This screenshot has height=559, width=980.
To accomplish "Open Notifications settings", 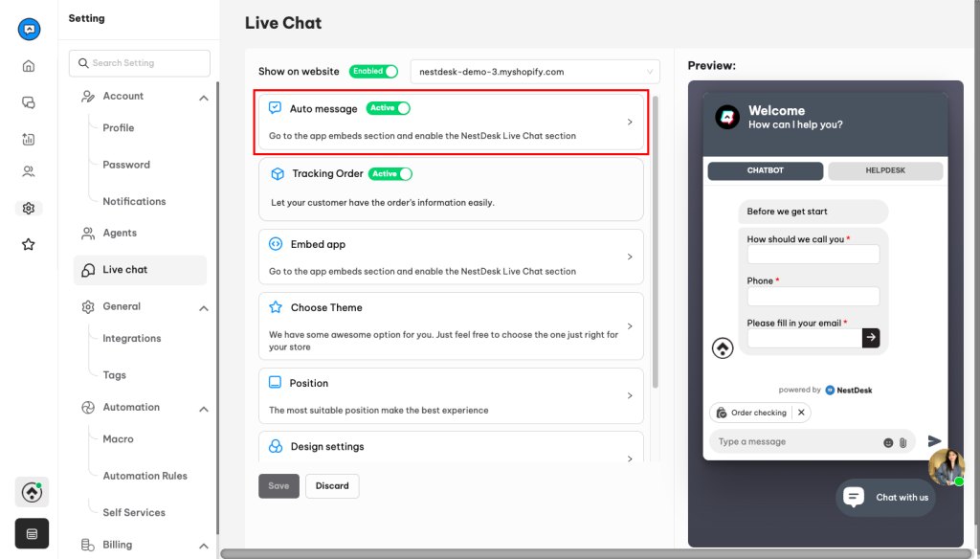I will (134, 201).
